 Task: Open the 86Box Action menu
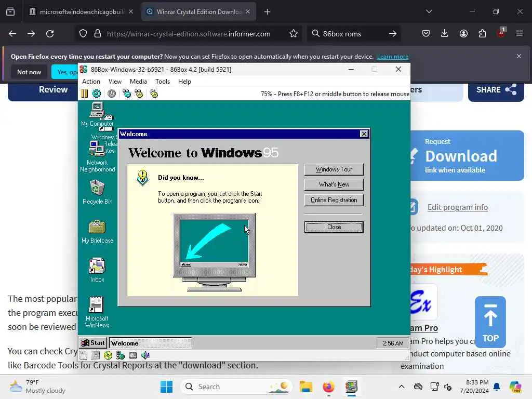(91, 82)
